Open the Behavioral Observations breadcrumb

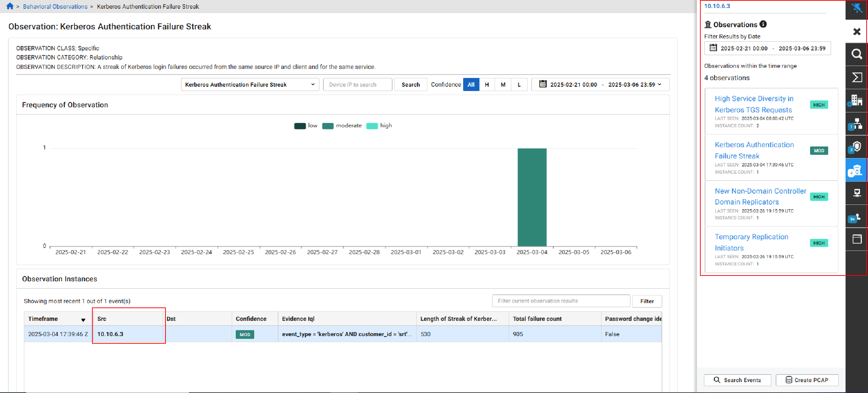click(x=55, y=7)
